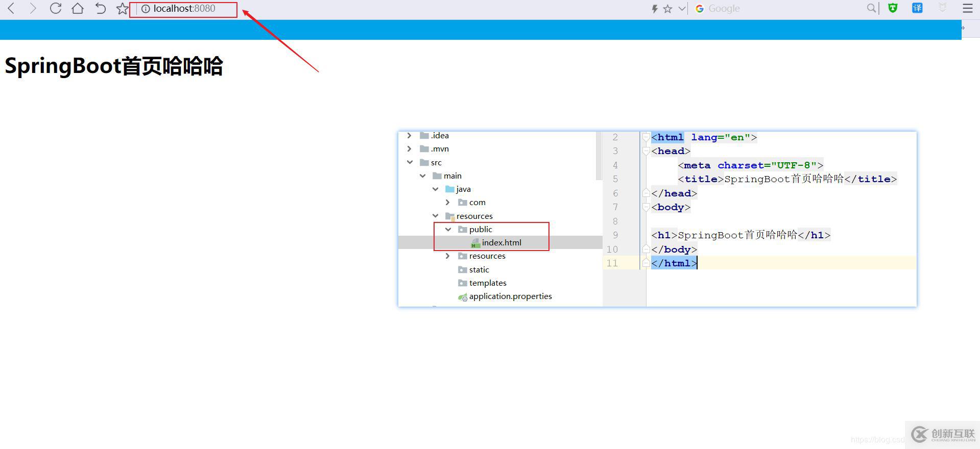Click the magnifier search icon
The width and height of the screenshot is (980, 449).
(871, 8)
